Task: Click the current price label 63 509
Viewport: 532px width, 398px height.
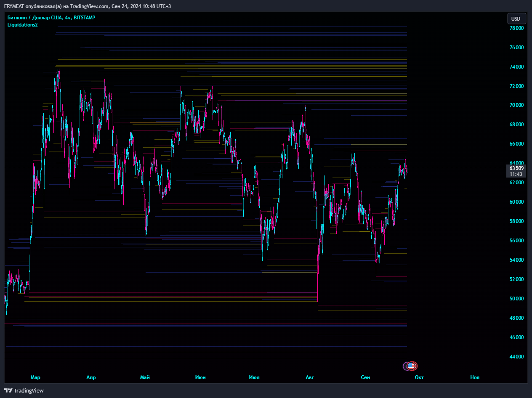Action: pyautogui.click(x=516, y=168)
